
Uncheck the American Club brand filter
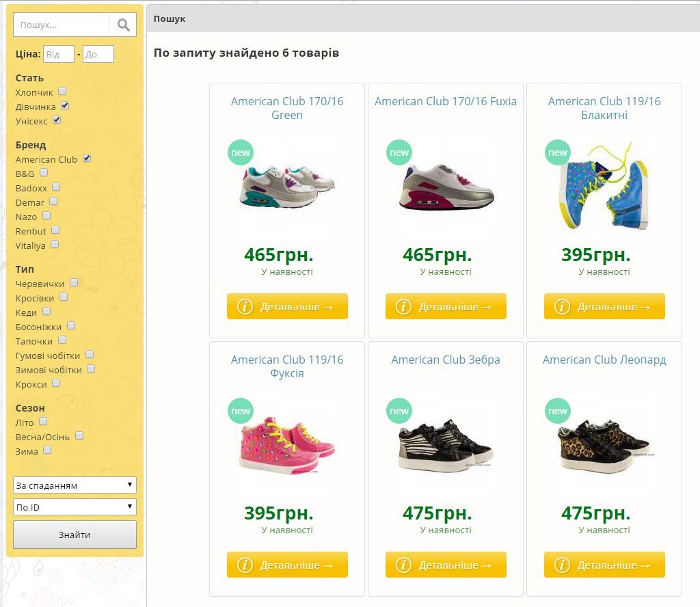coord(87,159)
